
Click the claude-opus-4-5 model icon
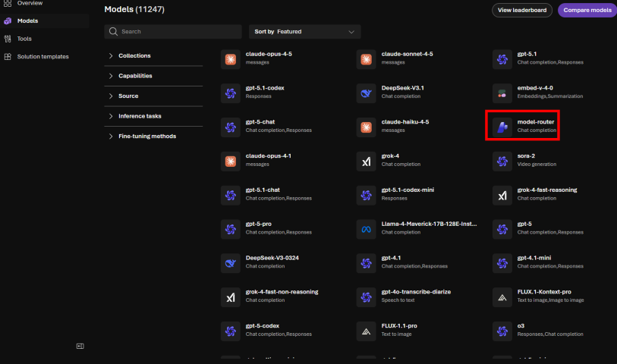[x=231, y=58]
